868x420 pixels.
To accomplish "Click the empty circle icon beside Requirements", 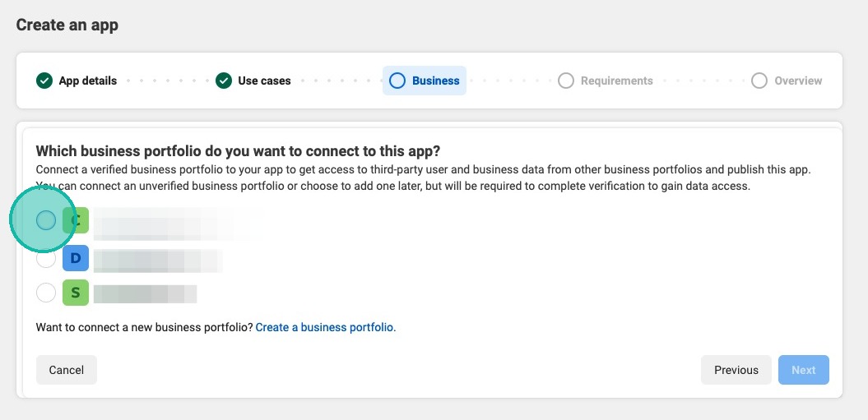I will pyautogui.click(x=566, y=81).
